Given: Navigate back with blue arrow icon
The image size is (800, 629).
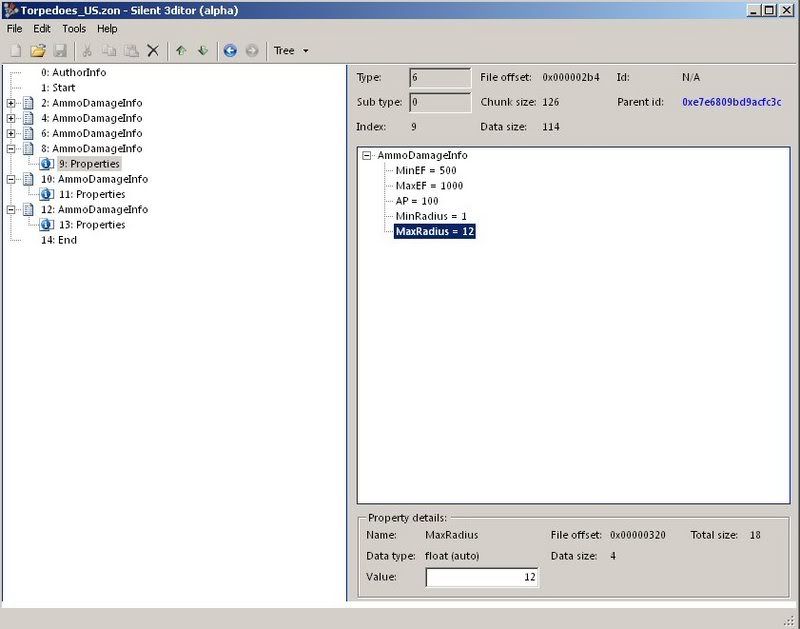Looking at the screenshot, I should (x=230, y=51).
